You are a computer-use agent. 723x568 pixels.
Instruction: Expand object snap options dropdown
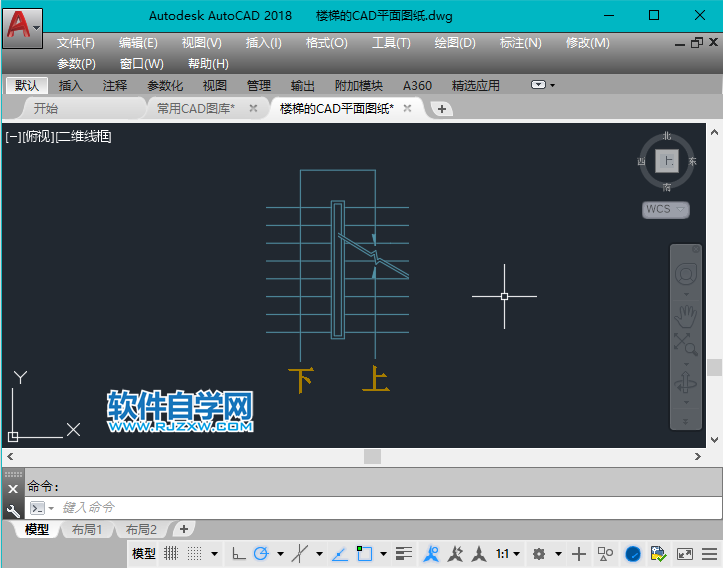coord(383,554)
